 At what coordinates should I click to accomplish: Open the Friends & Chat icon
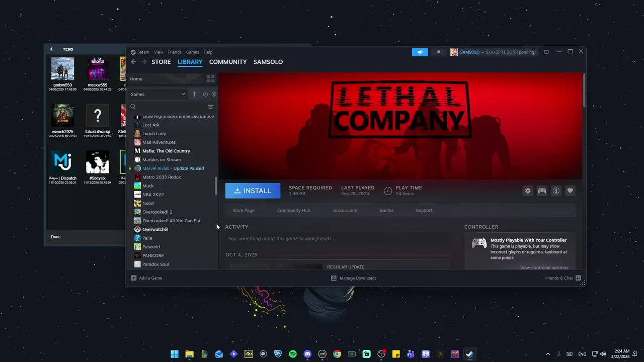[x=578, y=278]
